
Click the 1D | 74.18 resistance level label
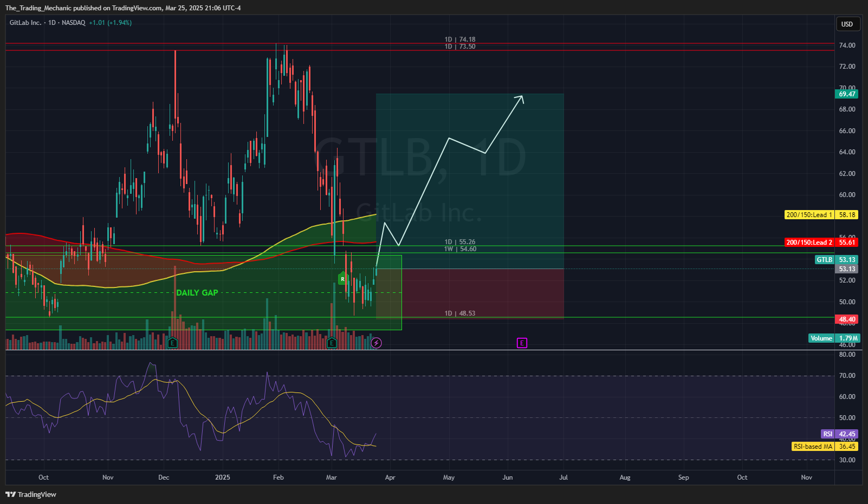(x=460, y=40)
